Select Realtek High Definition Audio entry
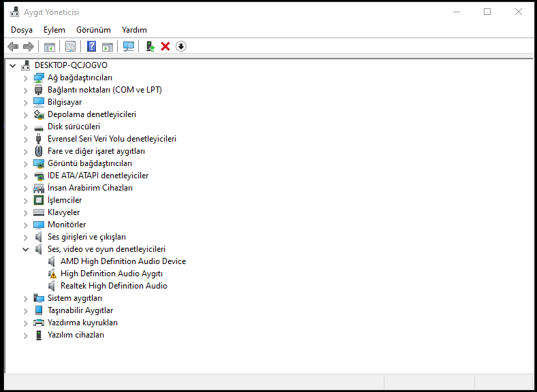 pos(114,286)
